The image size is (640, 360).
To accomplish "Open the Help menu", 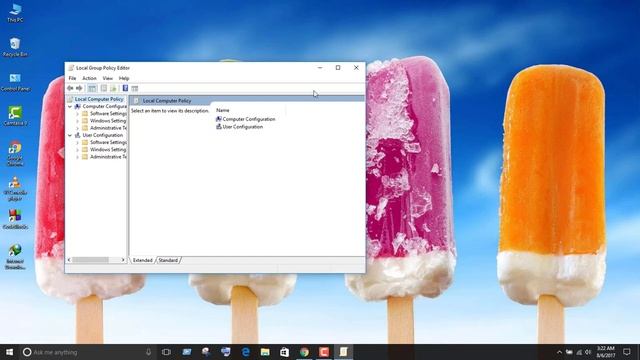I will [x=124, y=78].
